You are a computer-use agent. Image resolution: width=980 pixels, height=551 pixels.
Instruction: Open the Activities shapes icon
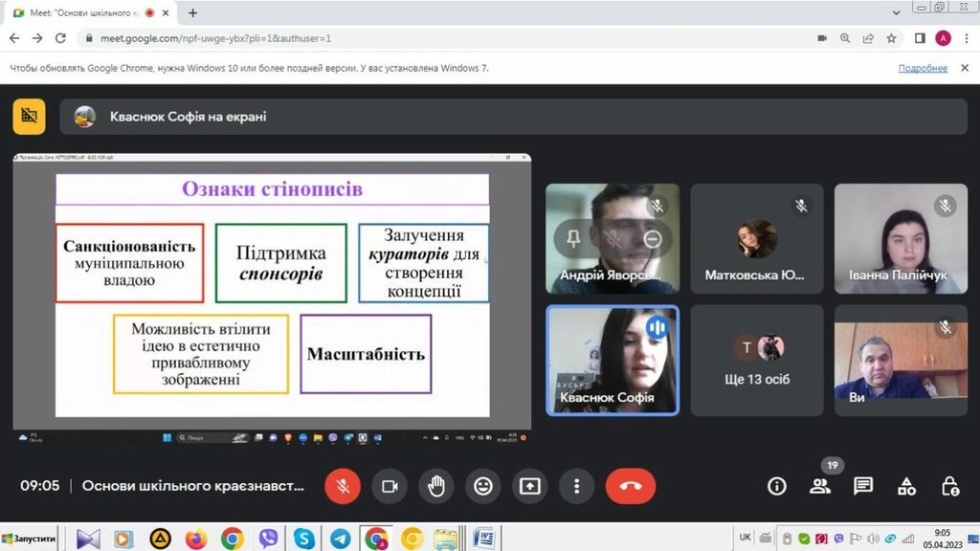pos(906,486)
